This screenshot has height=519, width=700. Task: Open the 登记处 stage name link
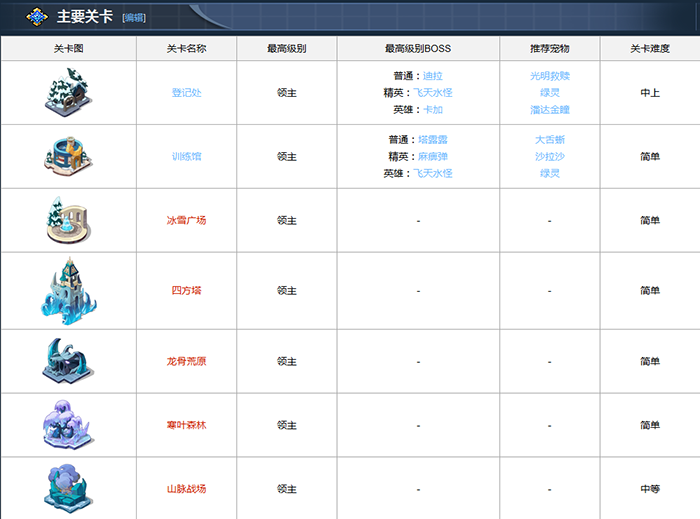(186, 93)
